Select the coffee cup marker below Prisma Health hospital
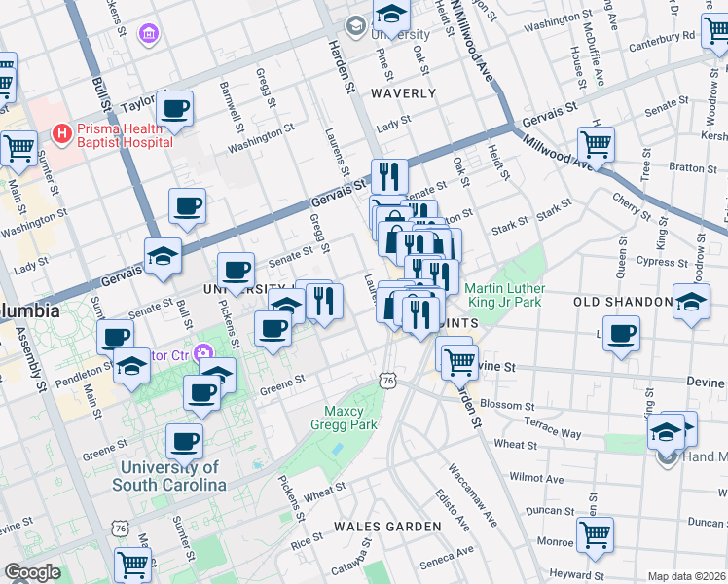The width and height of the screenshot is (728, 584). [x=187, y=209]
